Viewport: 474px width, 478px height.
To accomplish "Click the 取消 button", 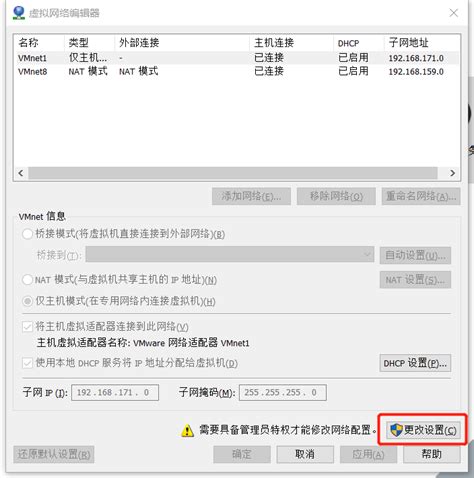I will point(305,454).
